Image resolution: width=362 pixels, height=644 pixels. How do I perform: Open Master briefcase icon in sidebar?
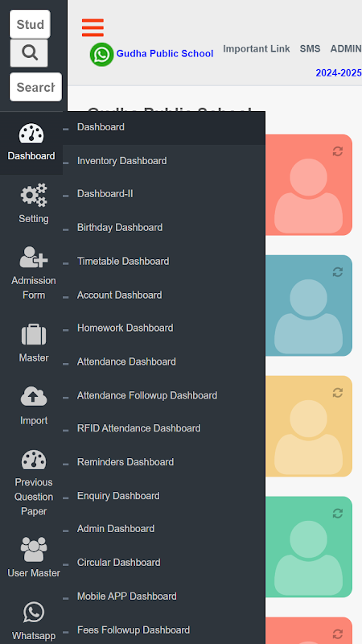(34, 334)
